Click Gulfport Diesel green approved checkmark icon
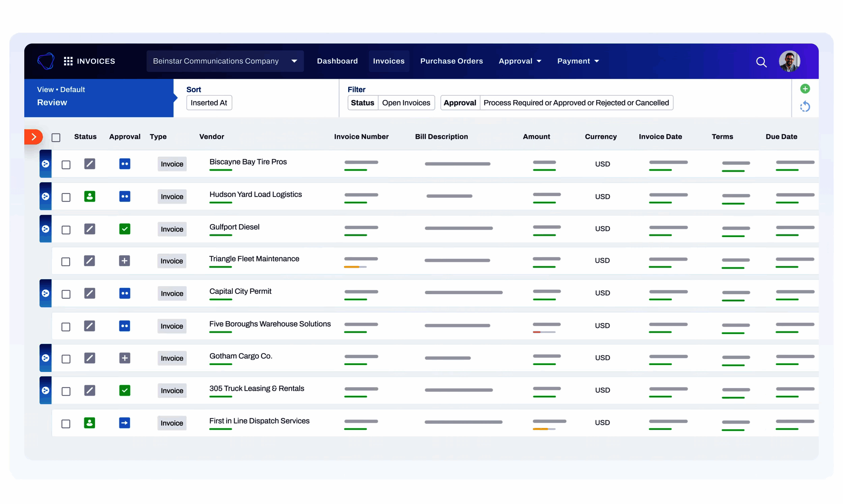Viewport: 843px width, 504px height. pos(125,229)
